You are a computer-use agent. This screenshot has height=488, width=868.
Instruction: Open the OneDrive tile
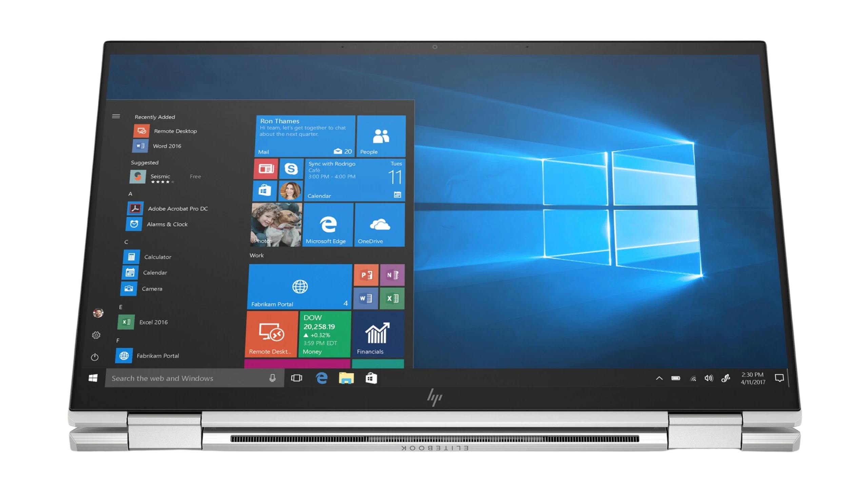[x=379, y=225]
